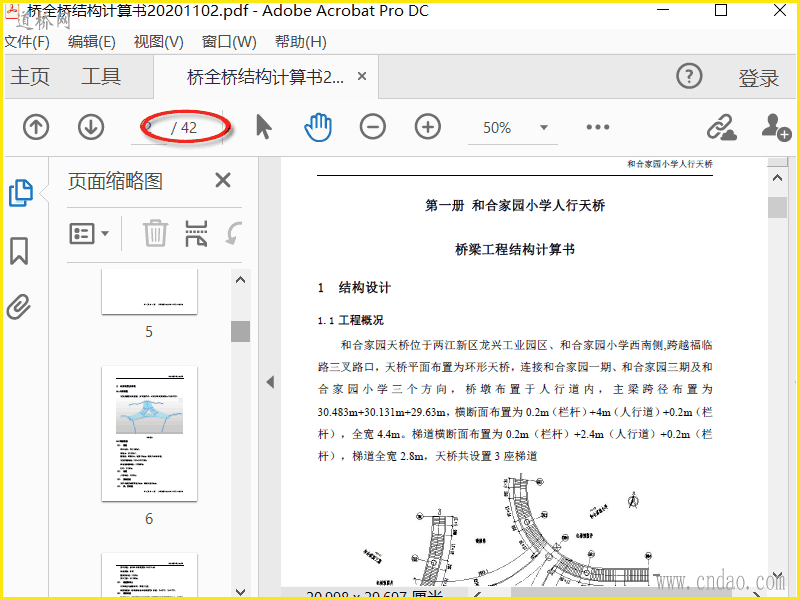800x600 pixels.
Task: Switch to the 主页 tab
Action: [30, 77]
